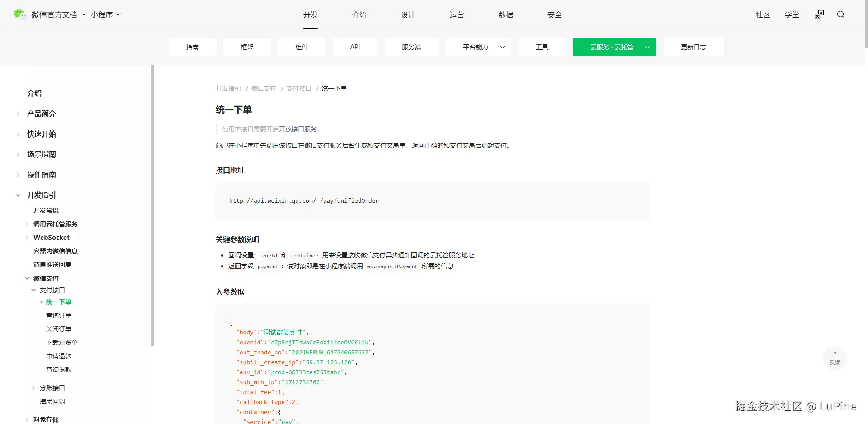Expand the WebSocket tree item
The width and height of the screenshot is (868, 424).
tap(27, 238)
